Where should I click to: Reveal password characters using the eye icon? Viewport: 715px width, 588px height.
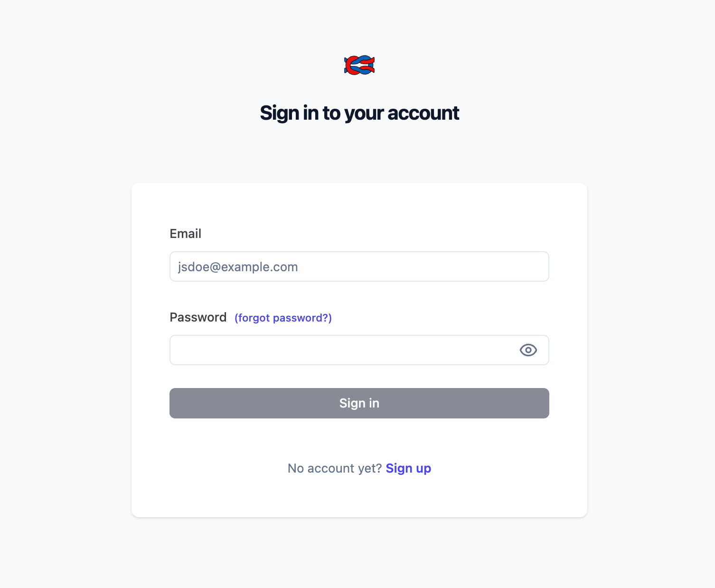pos(528,350)
